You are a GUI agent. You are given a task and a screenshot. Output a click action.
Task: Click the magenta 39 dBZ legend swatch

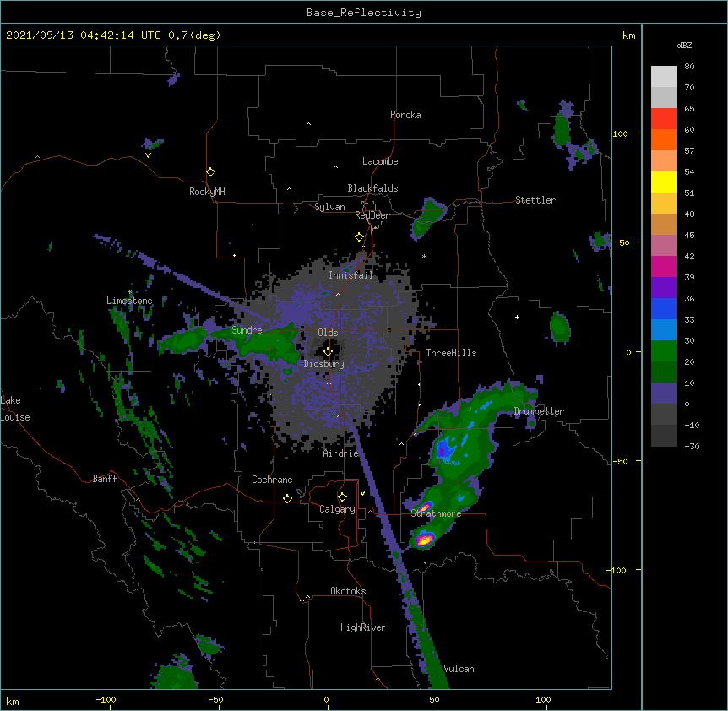[x=664, y=266]
